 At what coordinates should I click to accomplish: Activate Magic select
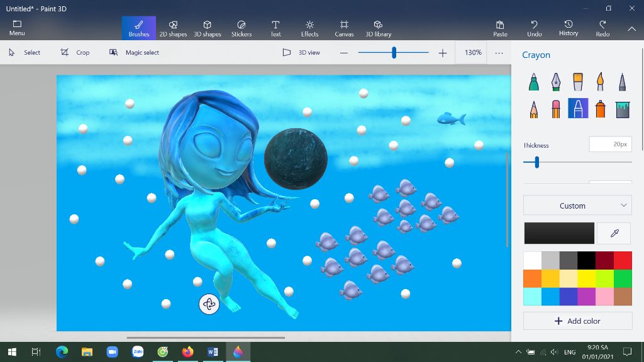[x=134, y=53]
